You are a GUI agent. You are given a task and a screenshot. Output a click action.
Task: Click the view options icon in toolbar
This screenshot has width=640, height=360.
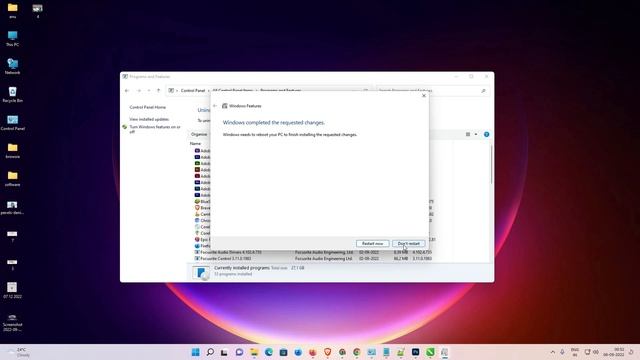[x=468, y=134]
